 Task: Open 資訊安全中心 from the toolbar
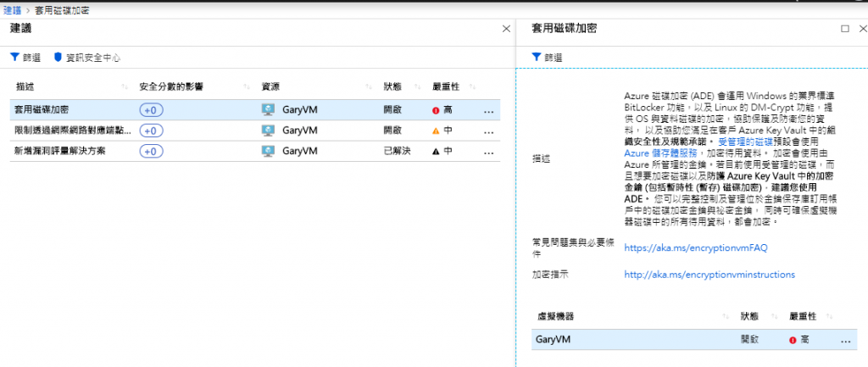(x=87, y=57)
